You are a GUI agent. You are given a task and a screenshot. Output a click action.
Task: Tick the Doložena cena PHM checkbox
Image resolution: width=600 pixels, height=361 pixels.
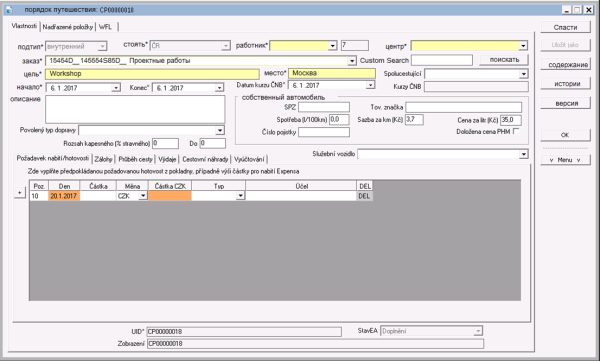[x=516, y=132]
